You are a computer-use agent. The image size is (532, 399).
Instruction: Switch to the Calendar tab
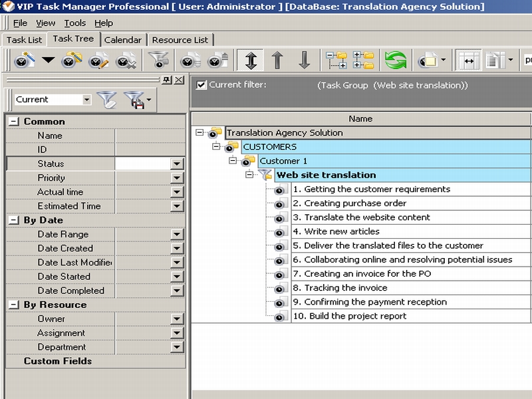click(x=123, y=40)
